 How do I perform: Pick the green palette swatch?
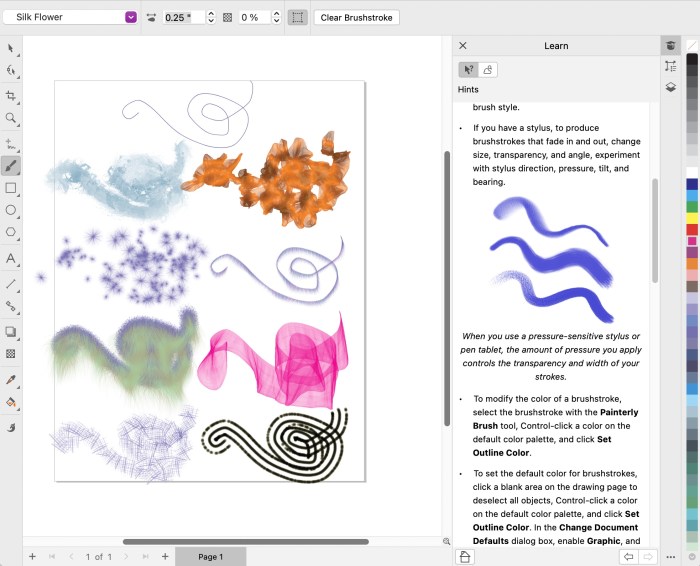692,207
